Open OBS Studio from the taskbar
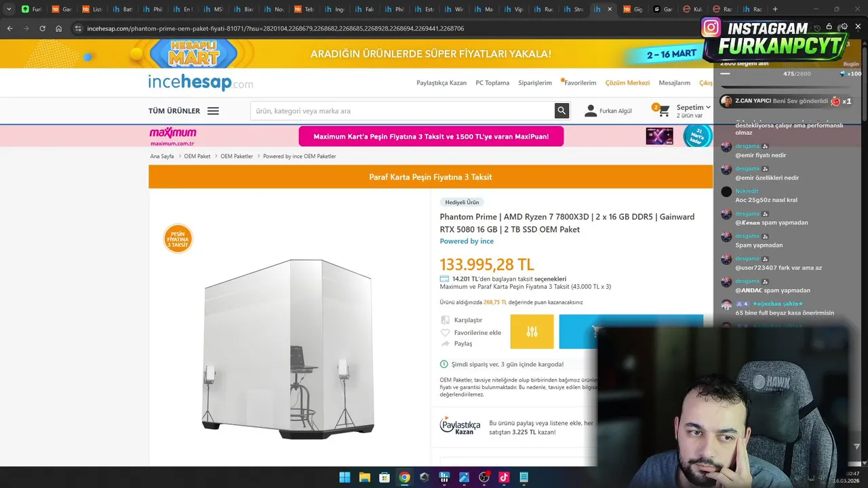This screenshot has height=488, width=868. point(484,477)
